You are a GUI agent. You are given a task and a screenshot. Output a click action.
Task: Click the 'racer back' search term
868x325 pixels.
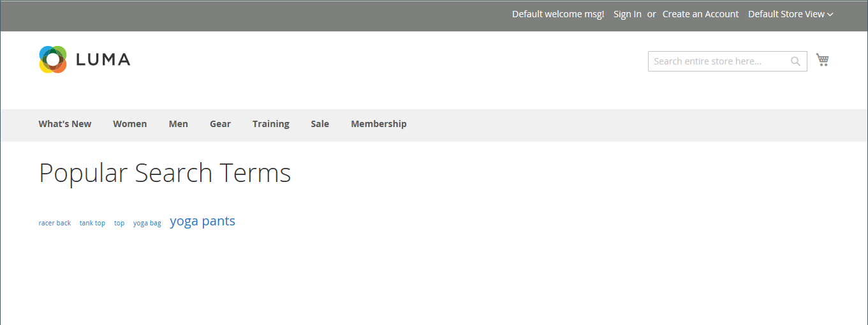tap(55, 223)
